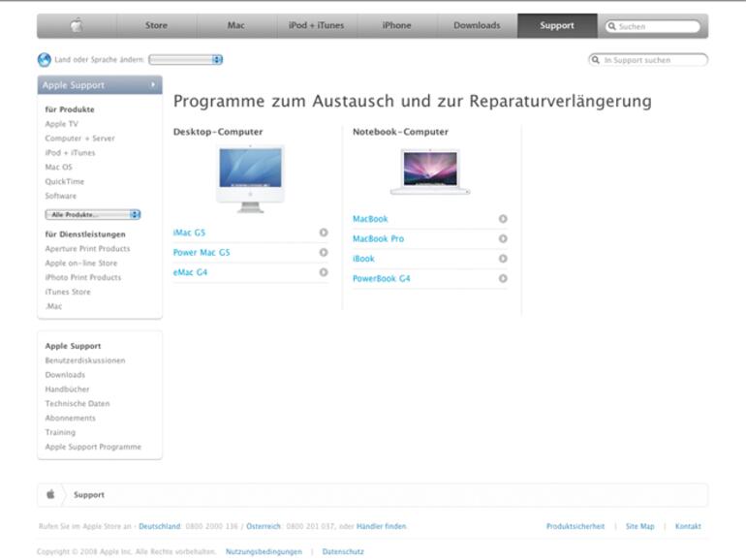Open Abonnements in the sidebar
This screenshot has width=746, height=560.
click(70, 419)
